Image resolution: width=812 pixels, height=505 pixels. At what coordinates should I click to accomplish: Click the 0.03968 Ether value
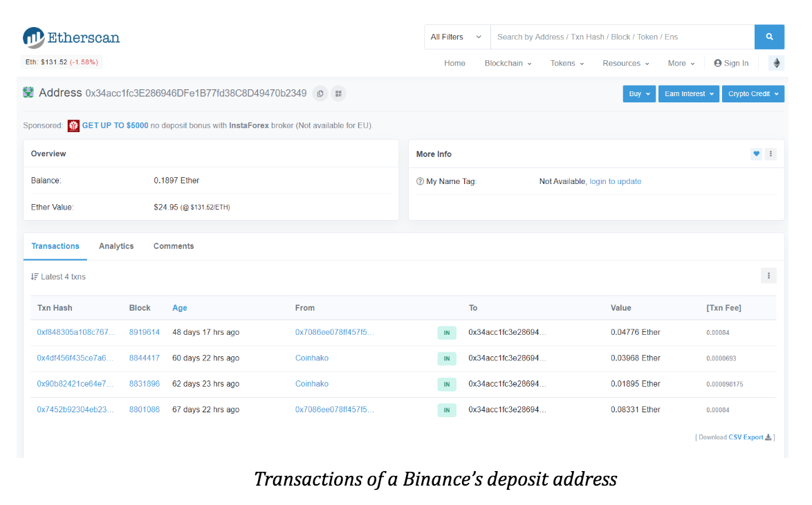(636, 358)
